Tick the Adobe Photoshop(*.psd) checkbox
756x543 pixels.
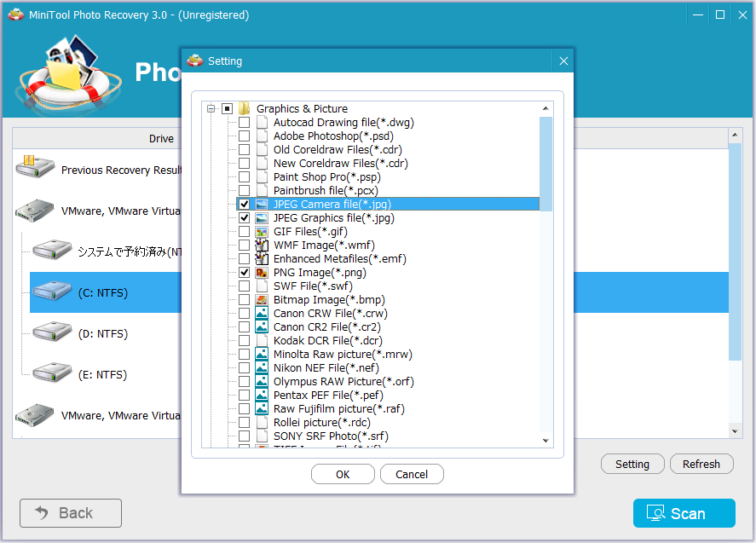245,136
